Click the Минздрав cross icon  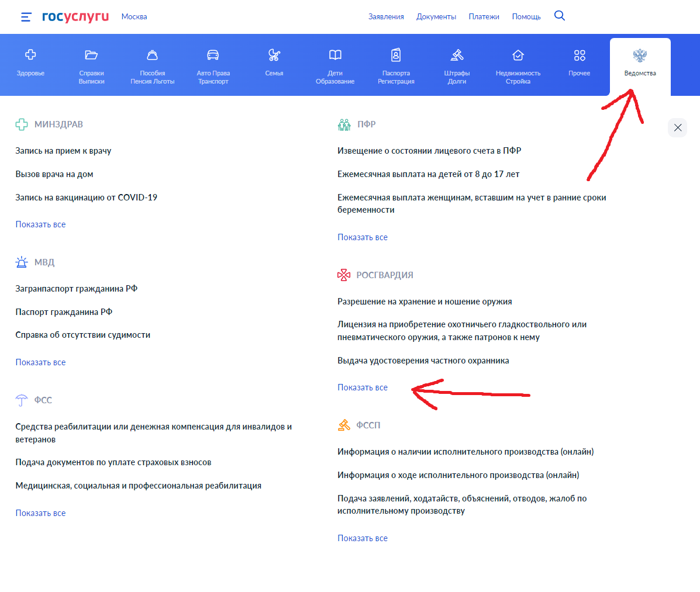tap(22, 124)
